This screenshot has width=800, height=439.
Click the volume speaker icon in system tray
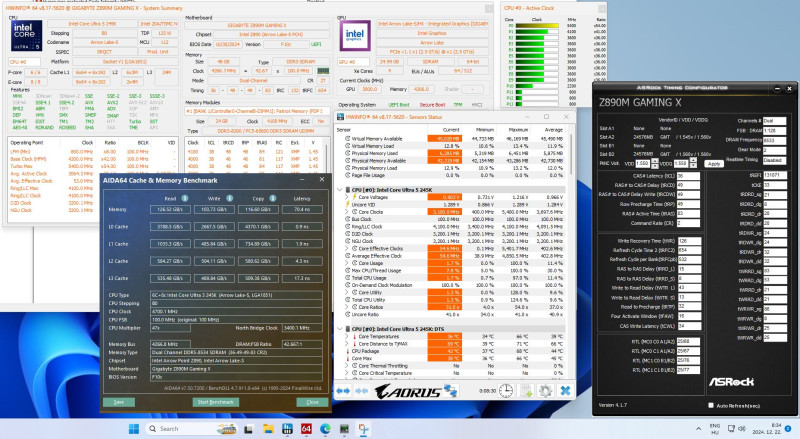pyautogui.click(x=742, y=429)
